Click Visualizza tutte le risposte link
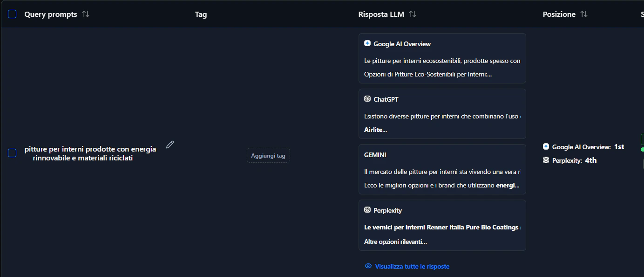Screen dimensions: 644x277 (412, 266)
